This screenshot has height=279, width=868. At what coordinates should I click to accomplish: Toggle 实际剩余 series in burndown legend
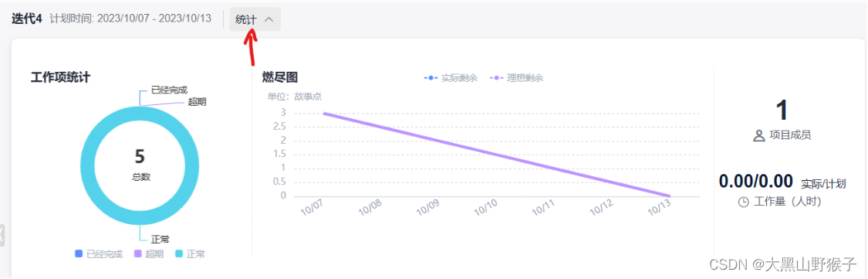point(451,77)
